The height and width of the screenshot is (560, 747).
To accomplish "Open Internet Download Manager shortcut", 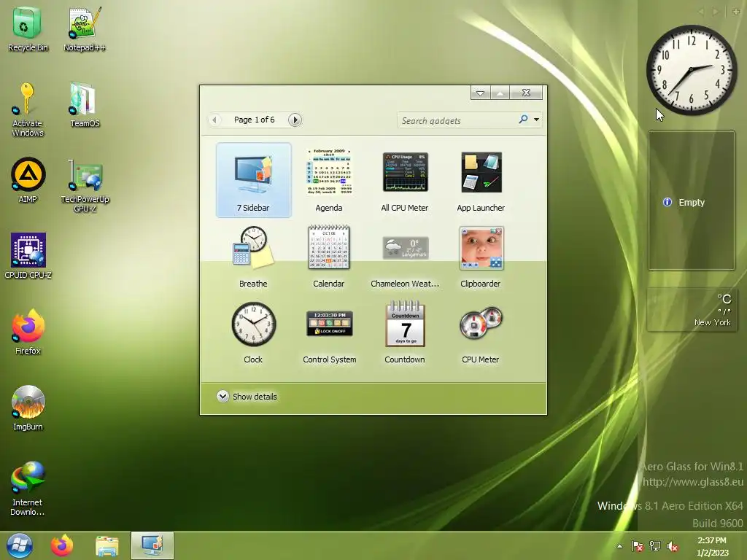I will point(28,489).
